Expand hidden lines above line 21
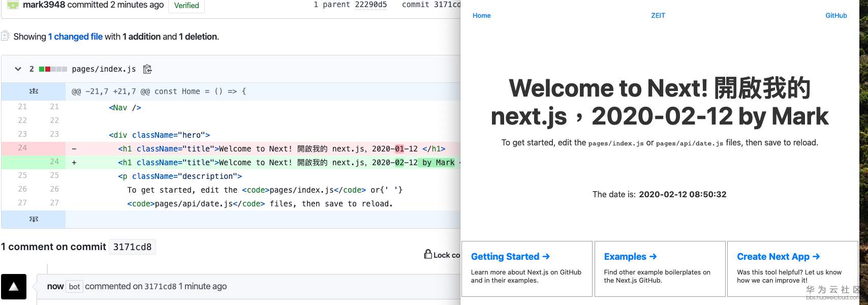 [x=34, y=91]
